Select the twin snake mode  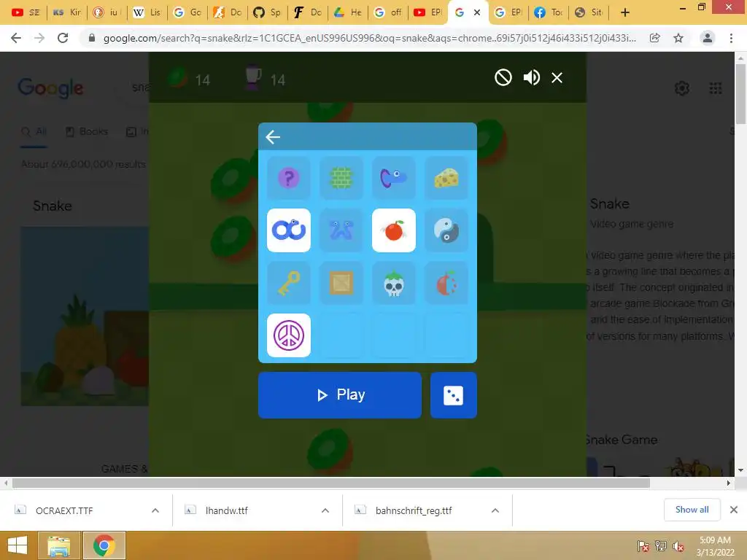tap(341, 230)
